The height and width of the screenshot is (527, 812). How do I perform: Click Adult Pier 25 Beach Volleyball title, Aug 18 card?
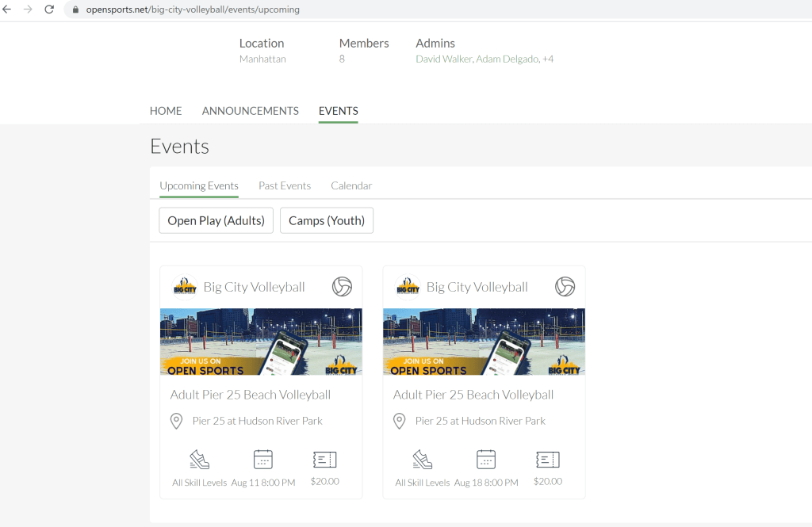point(473,395)
